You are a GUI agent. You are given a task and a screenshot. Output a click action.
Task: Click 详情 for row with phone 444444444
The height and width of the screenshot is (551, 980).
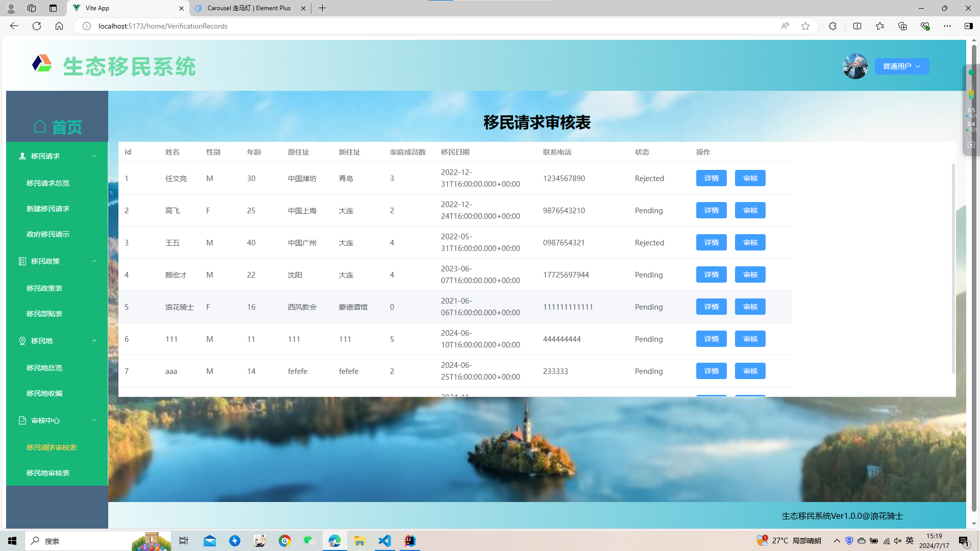(x=712, y=339)
